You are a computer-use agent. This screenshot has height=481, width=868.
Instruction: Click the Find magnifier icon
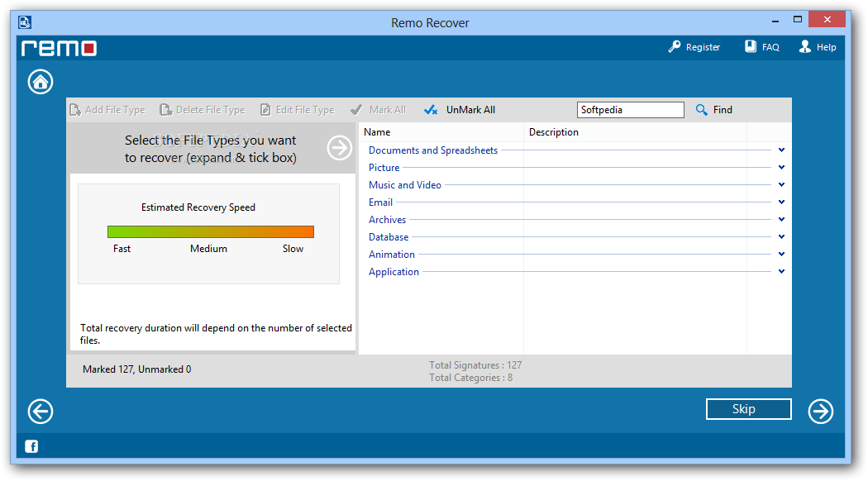701,110
